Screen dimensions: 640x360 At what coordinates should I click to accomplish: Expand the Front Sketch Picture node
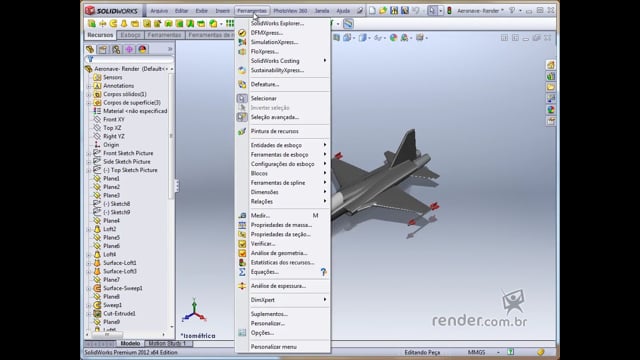point(89,153)
